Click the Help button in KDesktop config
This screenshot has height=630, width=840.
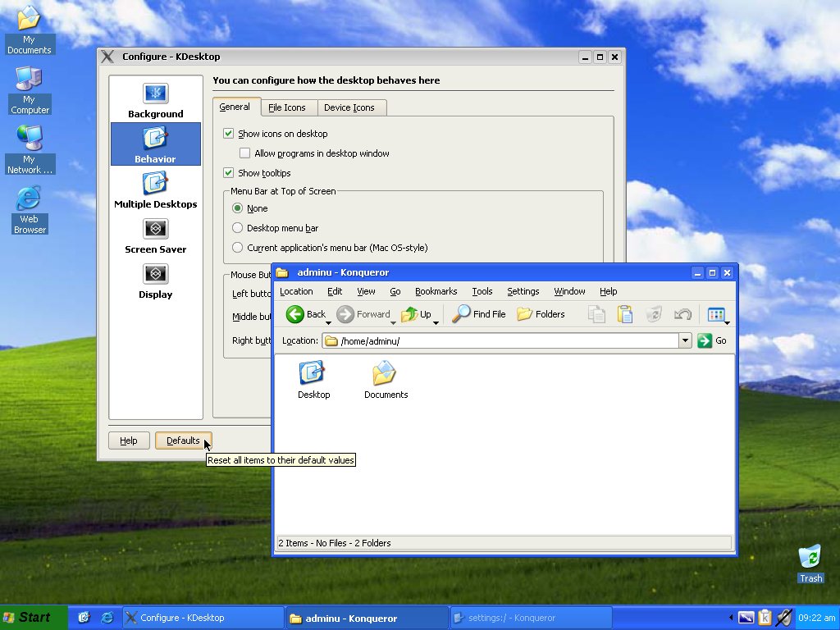point(128,441)
